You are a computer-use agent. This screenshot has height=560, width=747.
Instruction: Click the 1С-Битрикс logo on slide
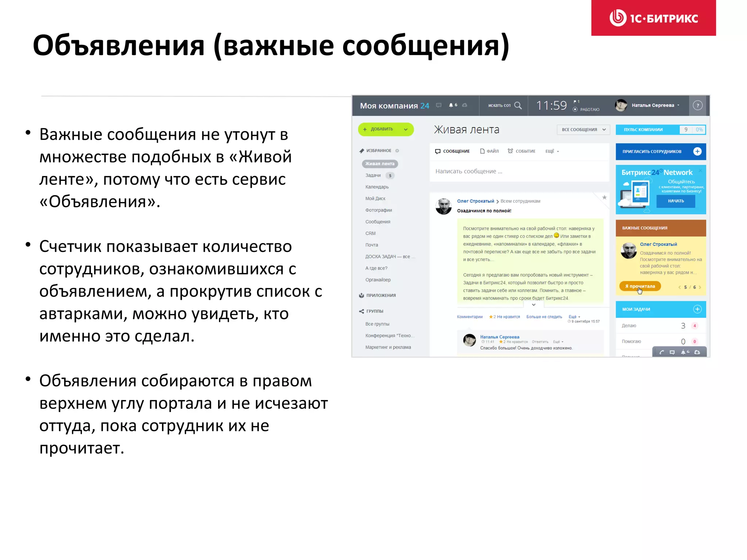(x=653, y=18)
